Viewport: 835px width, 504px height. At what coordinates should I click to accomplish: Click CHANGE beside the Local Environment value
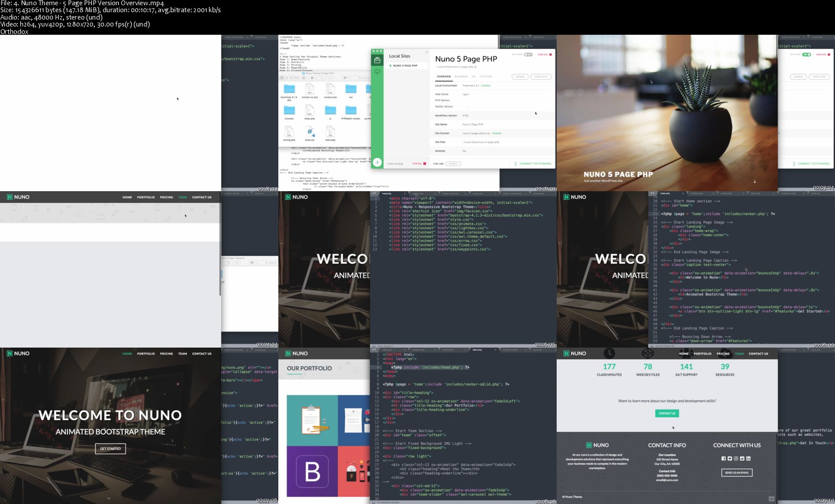(486, 86)
